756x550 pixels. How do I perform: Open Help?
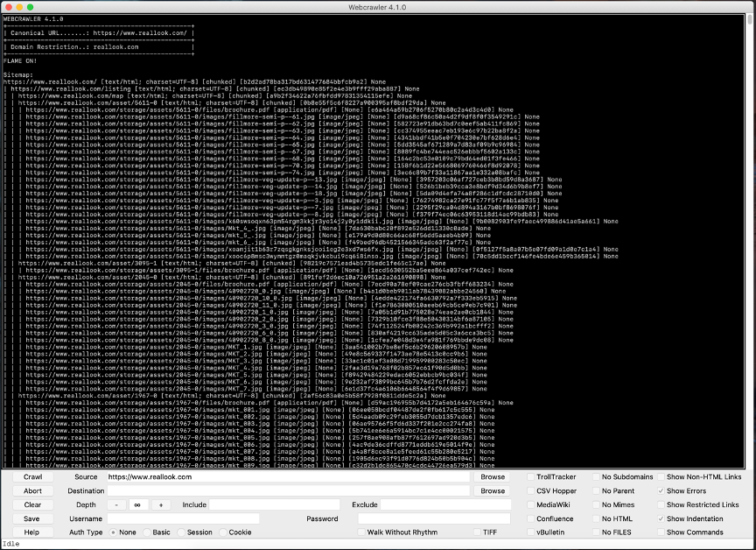(x=32, y=532)
